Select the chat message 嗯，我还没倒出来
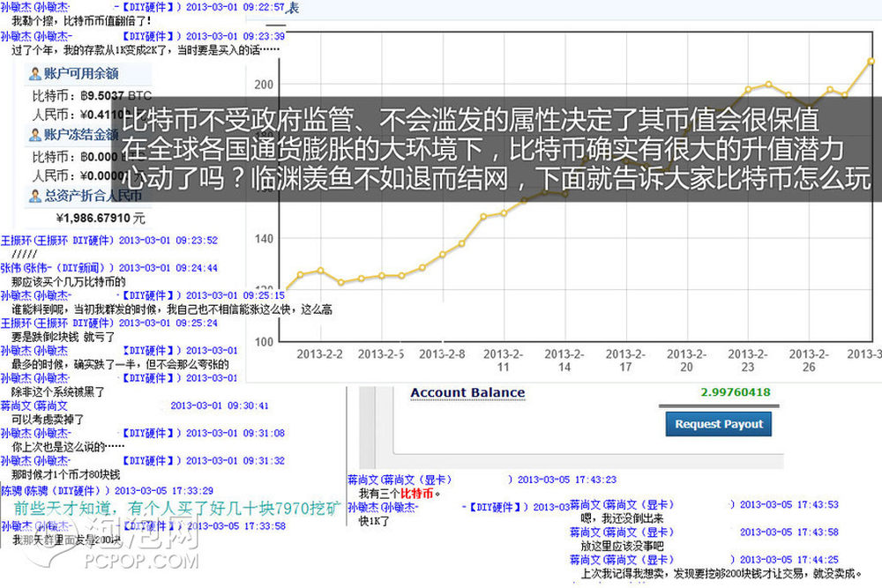882x588 pixels. pyautogui.click(x=622, y=518)
